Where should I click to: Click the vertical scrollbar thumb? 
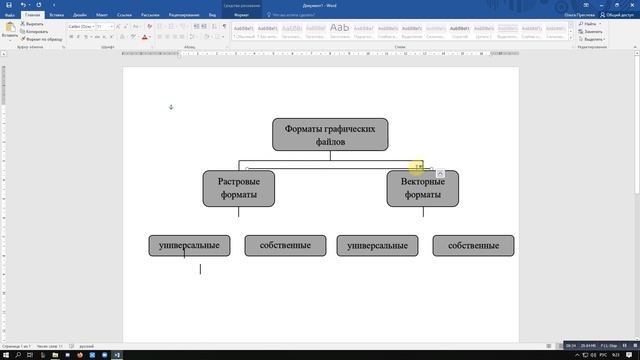[637, 124]
